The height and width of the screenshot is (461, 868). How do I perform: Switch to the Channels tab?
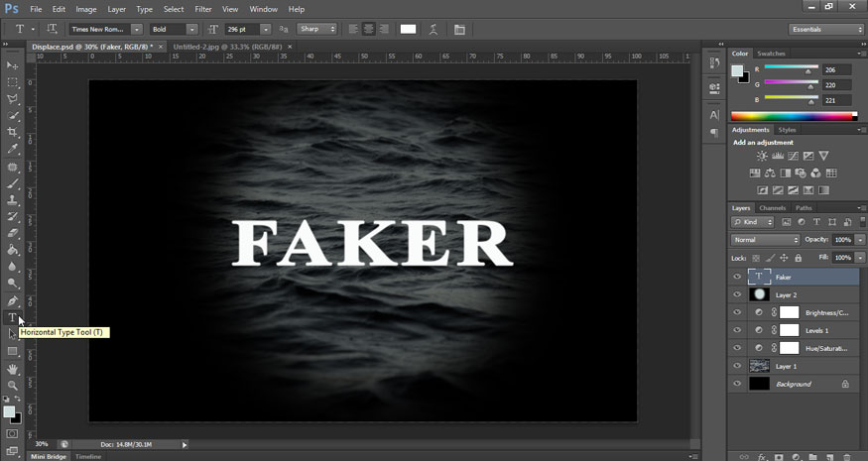pyautogui.click(x=772, y=208)
